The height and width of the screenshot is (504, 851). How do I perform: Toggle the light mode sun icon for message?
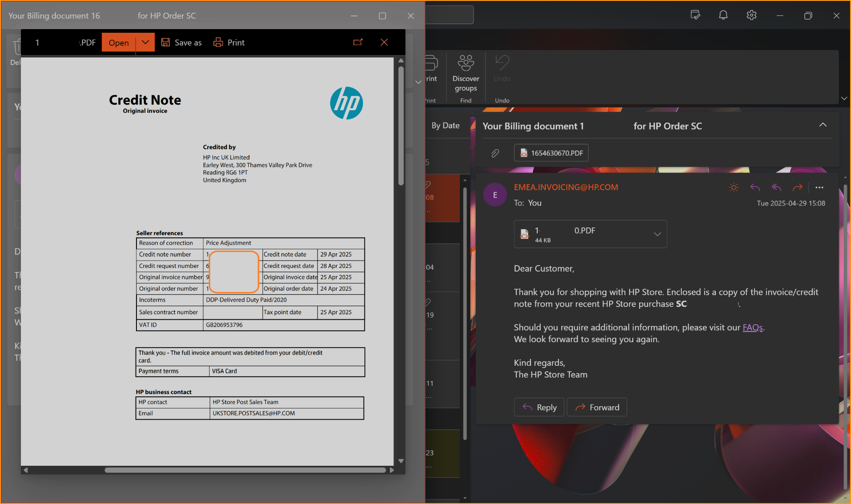(734, 187)
